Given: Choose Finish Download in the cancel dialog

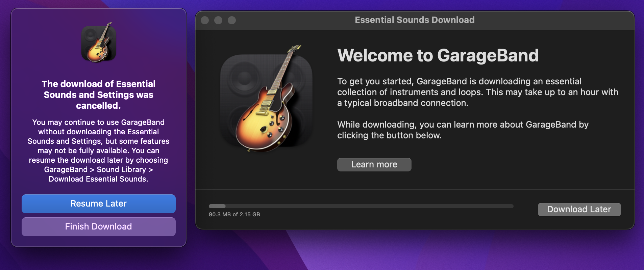Looking at the screenshot, I should 99,226.
